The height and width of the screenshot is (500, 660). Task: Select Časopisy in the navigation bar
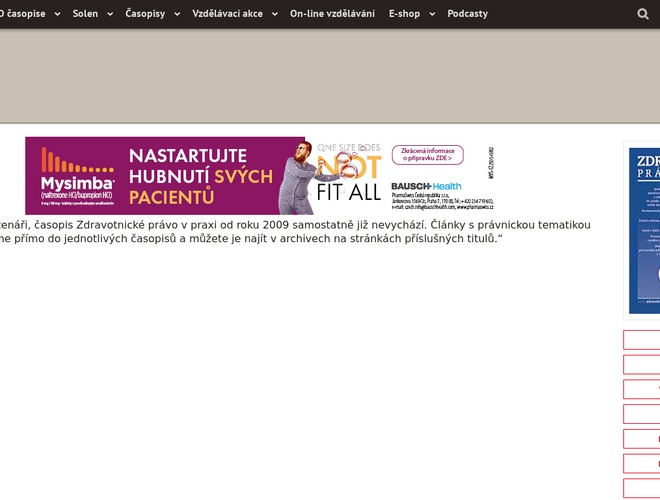(145, 14)
